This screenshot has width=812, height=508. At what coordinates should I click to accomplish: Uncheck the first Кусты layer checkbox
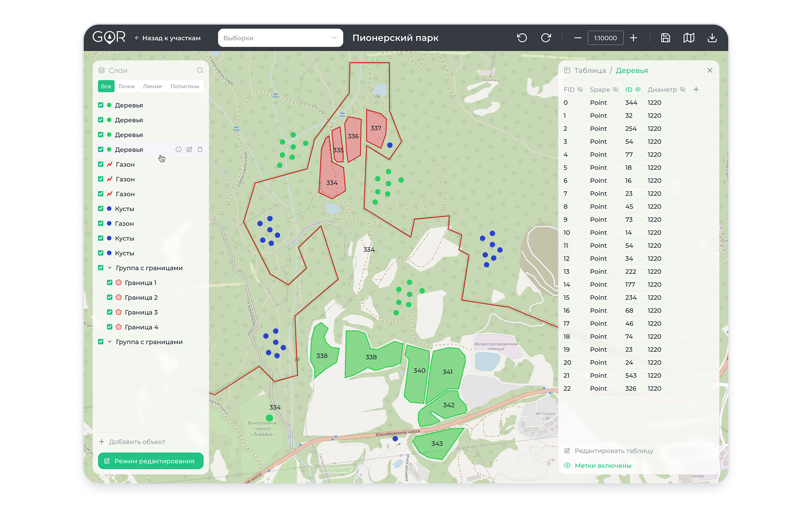click(x=101, y=209)
